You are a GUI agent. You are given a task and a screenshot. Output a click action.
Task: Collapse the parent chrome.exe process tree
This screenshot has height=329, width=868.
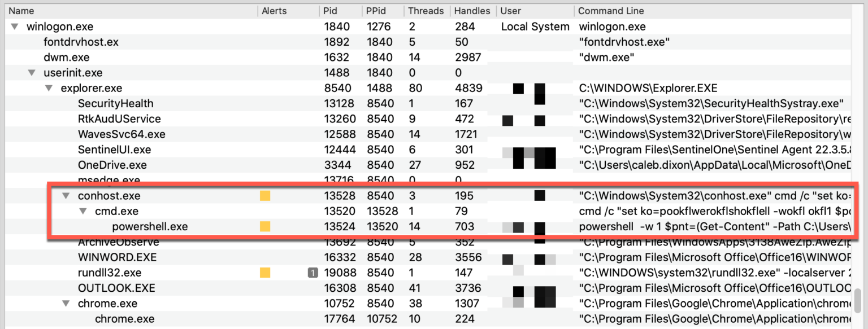(66, 304)
